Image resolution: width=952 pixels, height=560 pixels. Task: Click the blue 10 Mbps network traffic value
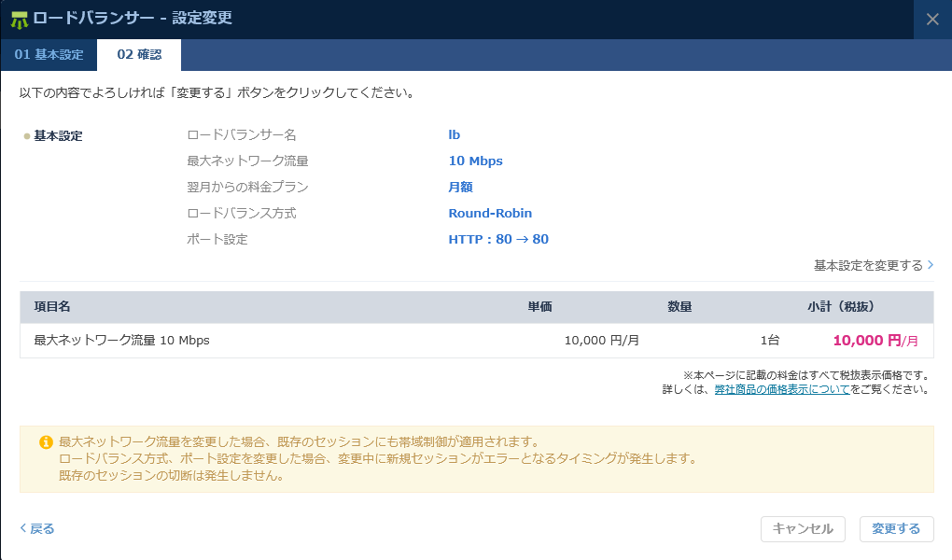click(x=475, y=161)
